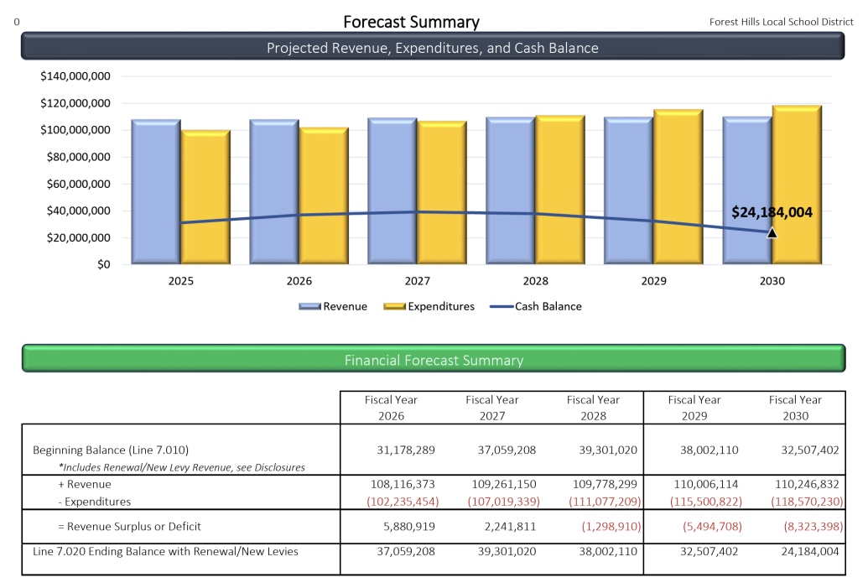
Task: Click the Forecast Summary page title
Action: [x=411, y=23]
